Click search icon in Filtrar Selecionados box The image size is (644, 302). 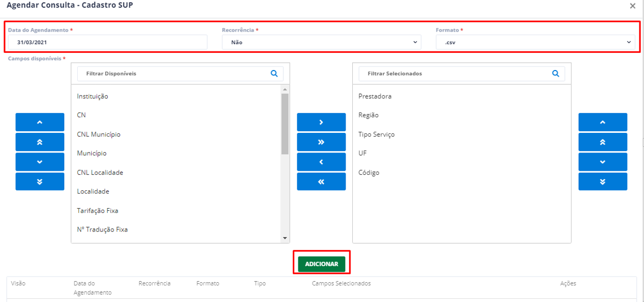555,74
